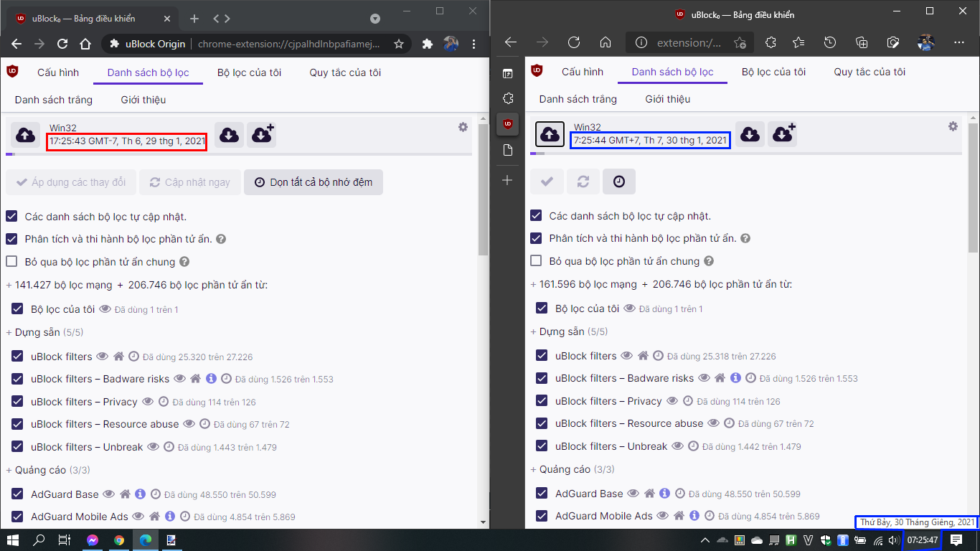Open help icon for cosmetic filters in Chrome window
The width and height of the screenshot is (980, 551).
pos(221,239)
